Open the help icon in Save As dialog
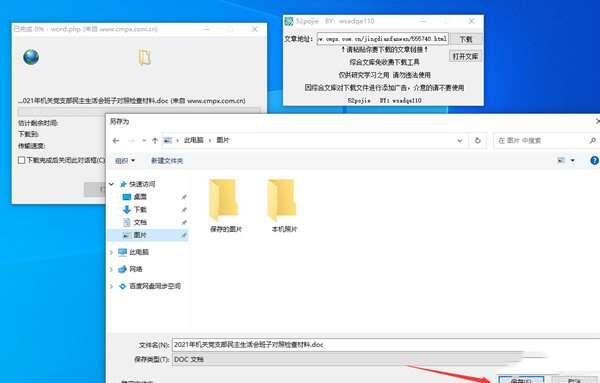 [594, 160]
